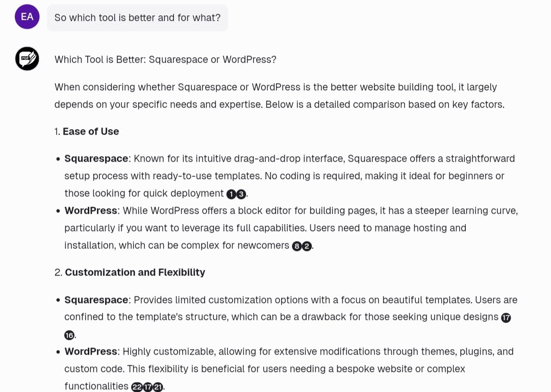The width and height of the screenshot is (551, 392).
Task: Click the 'Ease of Use' heading
Action: (91, 132)
